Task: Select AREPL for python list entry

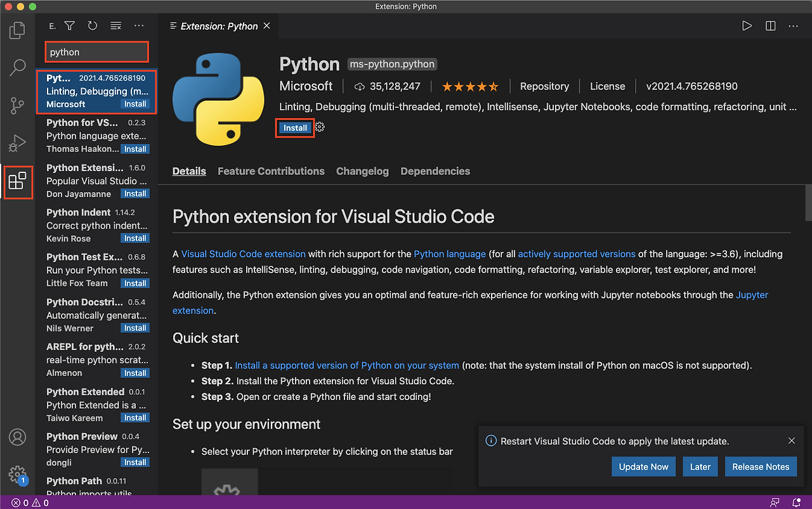Action: (x=96, y=359)
